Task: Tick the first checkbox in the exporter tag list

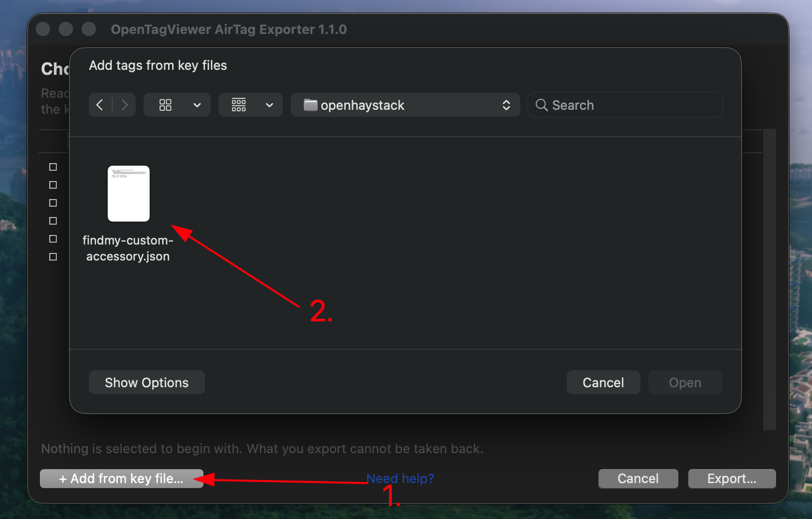Action: pyautogui.click(x=53, y=167)
